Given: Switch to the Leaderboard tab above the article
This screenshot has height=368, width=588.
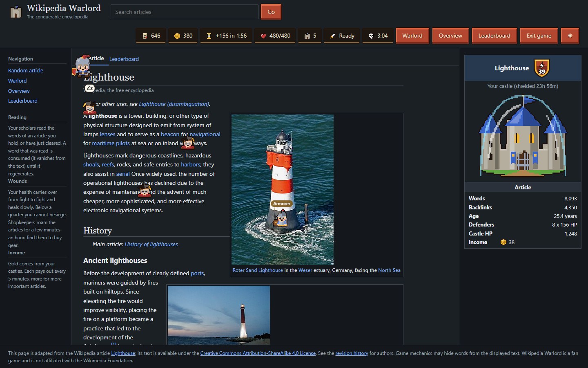Looking at the screenshot, I should click(x=124, y=59).
